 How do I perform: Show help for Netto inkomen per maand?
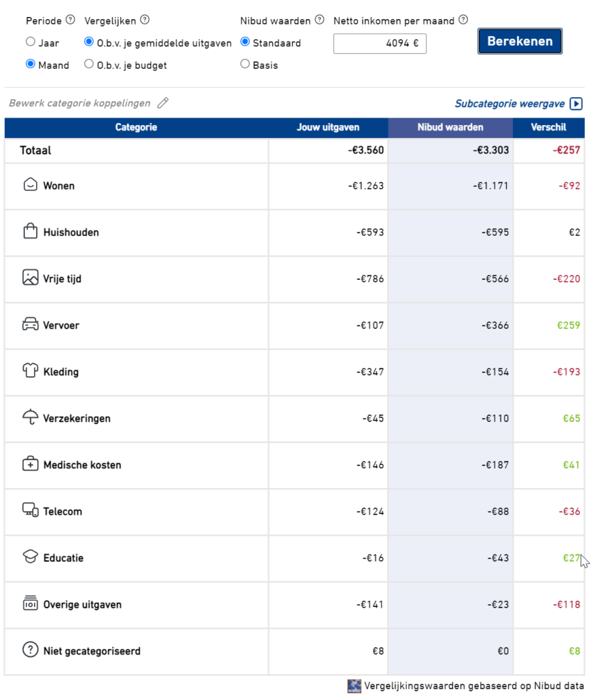coord(463,20)
